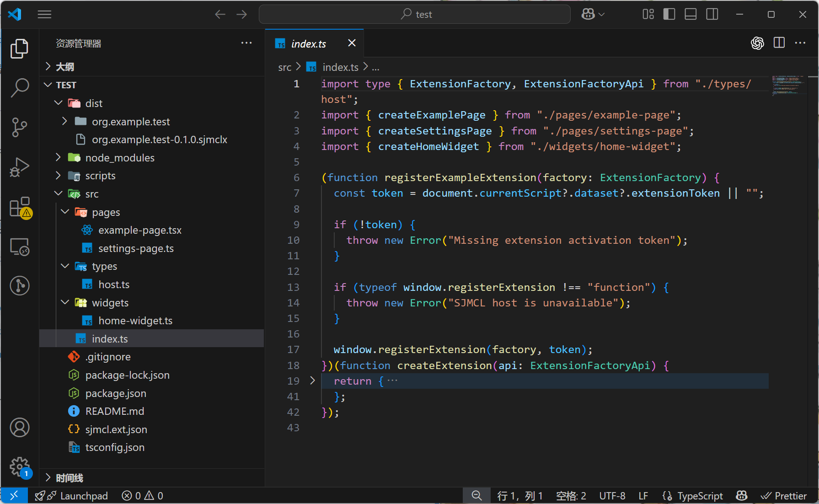The height and width of the screenshot is (504, 819).
Task: Unfold the collapsed code at line 19
Action: (x=312, y=381)
